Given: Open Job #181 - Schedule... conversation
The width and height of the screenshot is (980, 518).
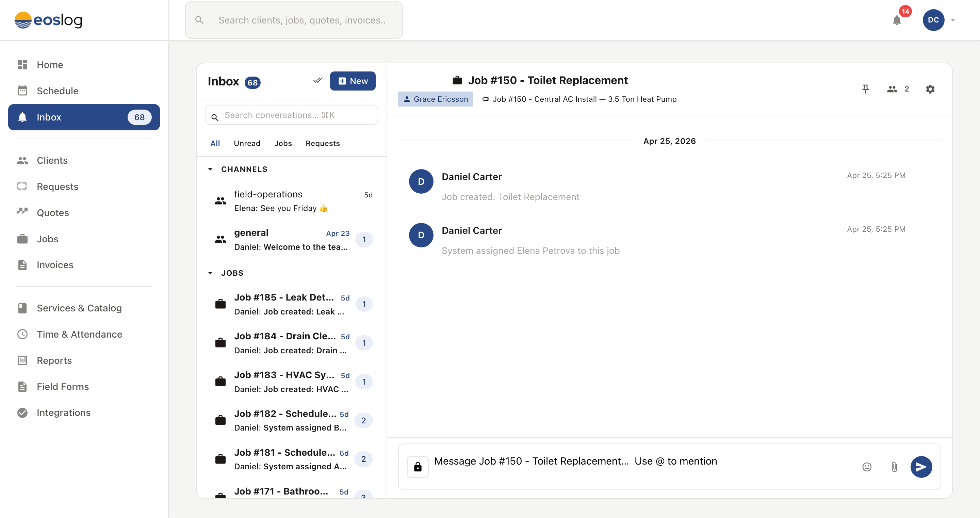Looking at the screenshot, I should coord(291,459).
